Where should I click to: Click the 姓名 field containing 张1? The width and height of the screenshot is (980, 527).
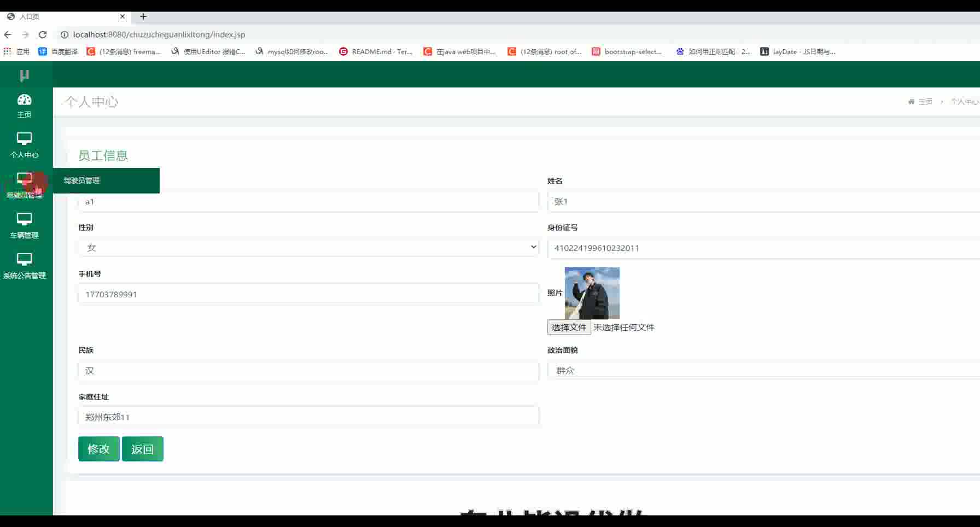pyautogui.click(x=763, y=202)
